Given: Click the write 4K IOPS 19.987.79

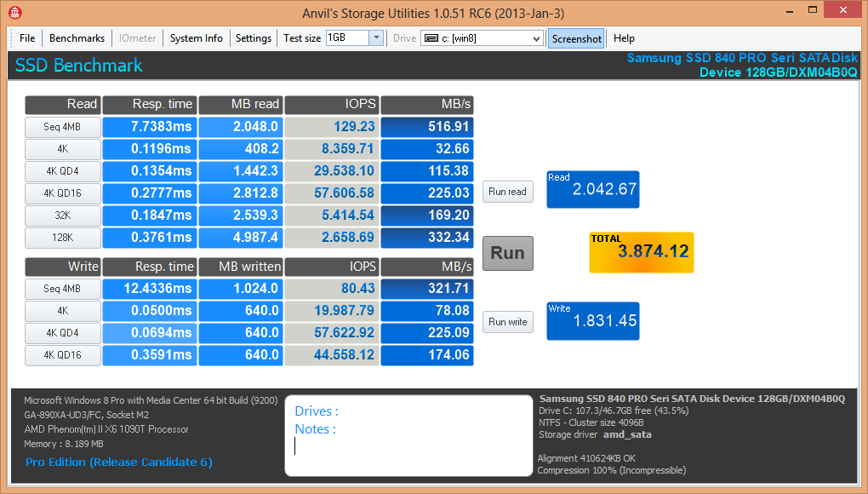Looking at the screenshot, I should 332,311.
